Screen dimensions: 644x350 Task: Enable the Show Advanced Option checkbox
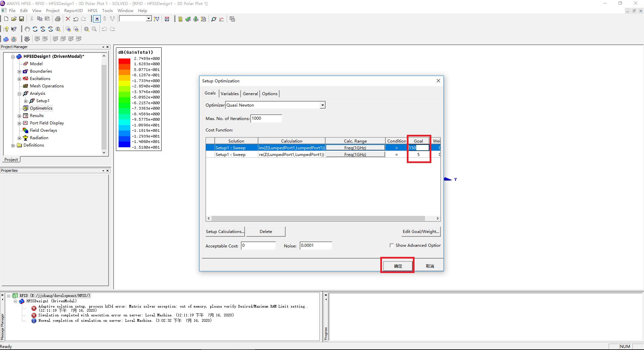(x=392, y=245)
